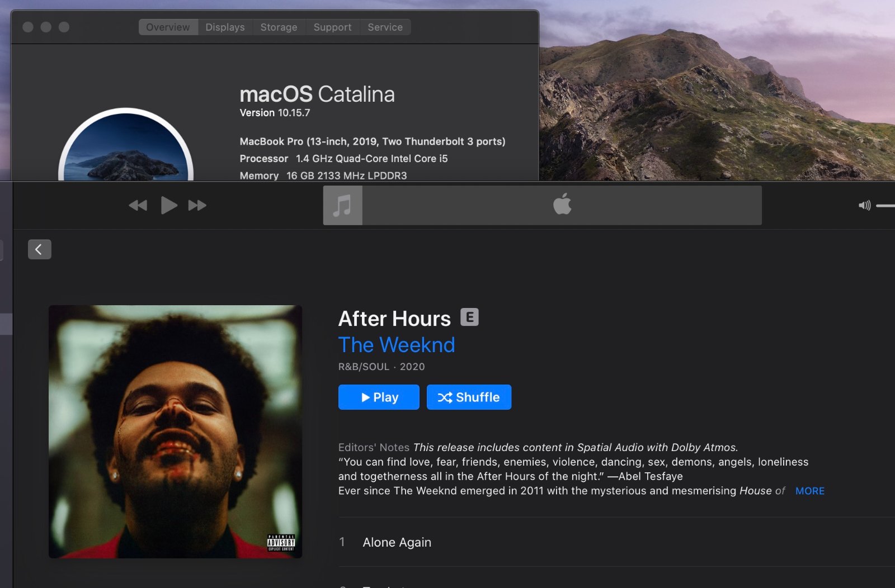This screenshot has width=895, height=588.
Task: Click the Previous track rewind button
Action: point(138,206)
